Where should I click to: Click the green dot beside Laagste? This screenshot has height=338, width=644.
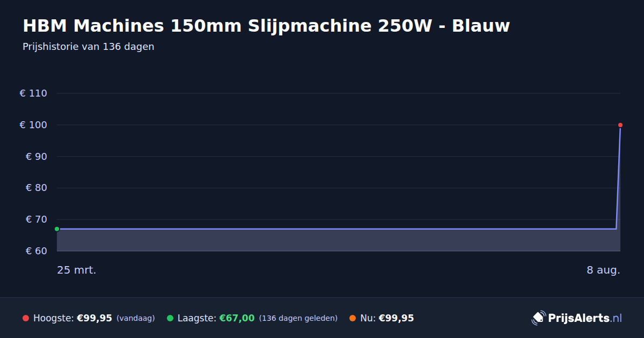tap(170, 318)
